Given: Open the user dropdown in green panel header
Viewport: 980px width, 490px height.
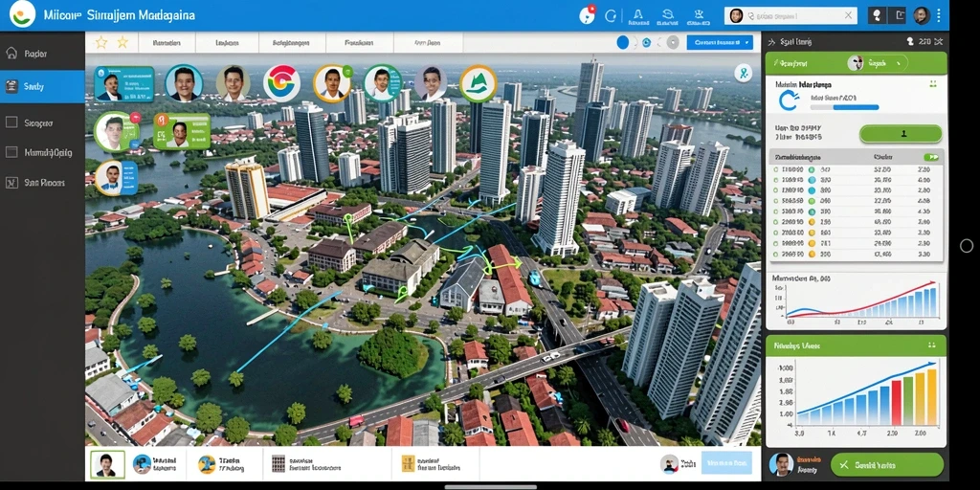Looking at the screenshot, I should click(877, 62).
